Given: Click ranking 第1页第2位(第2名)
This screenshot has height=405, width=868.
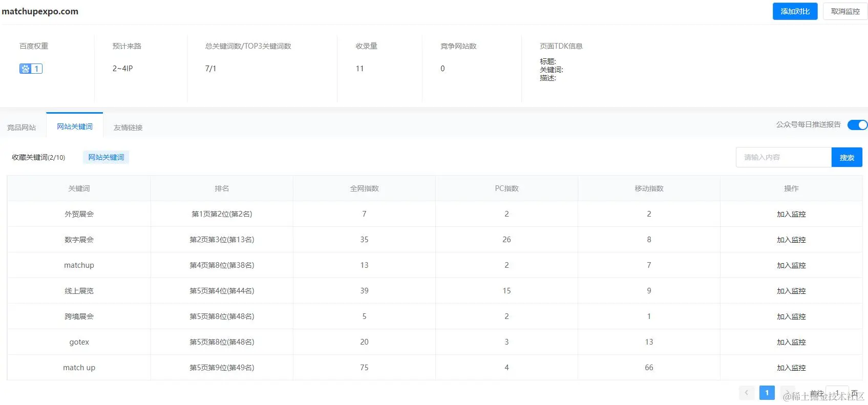Looking at the screenshot, I should [222, 214].
